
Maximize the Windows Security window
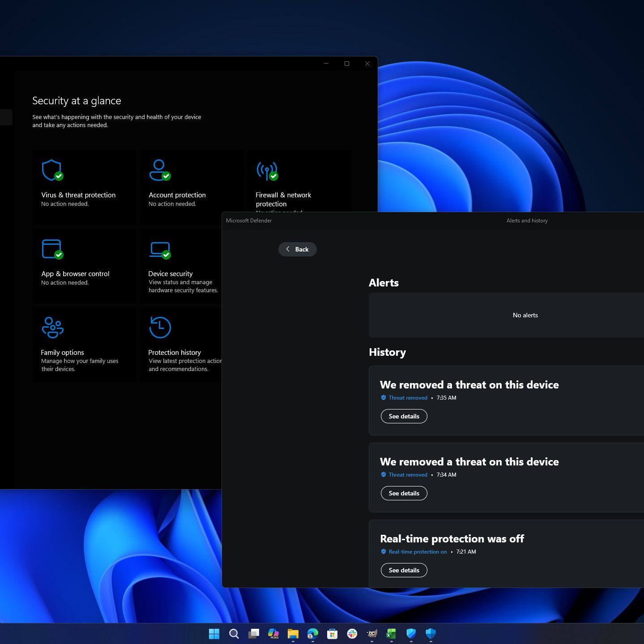coord(347,64)
